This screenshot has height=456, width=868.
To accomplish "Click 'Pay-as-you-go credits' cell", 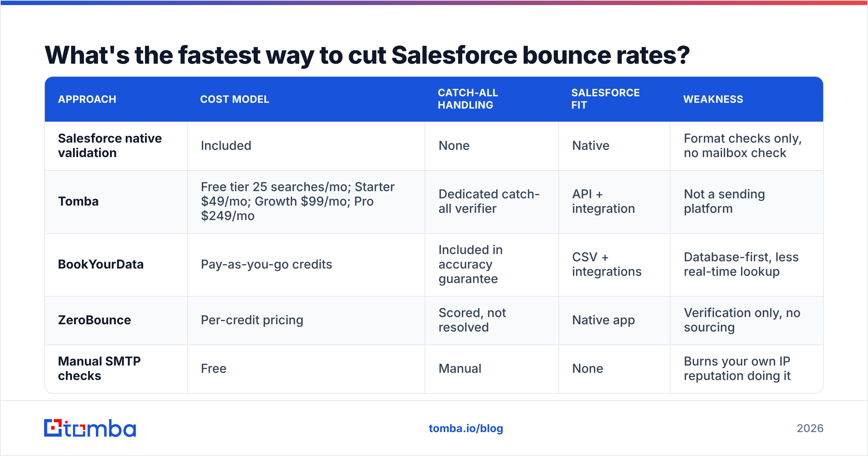I will point(267,264).
